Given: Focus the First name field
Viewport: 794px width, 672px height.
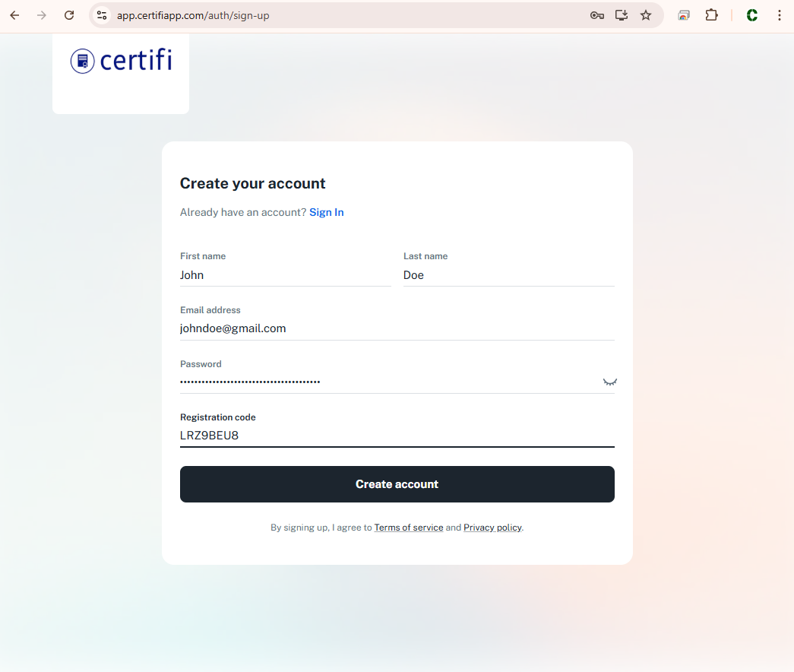Looking at the screenshot, I should (x=285, y=275).
